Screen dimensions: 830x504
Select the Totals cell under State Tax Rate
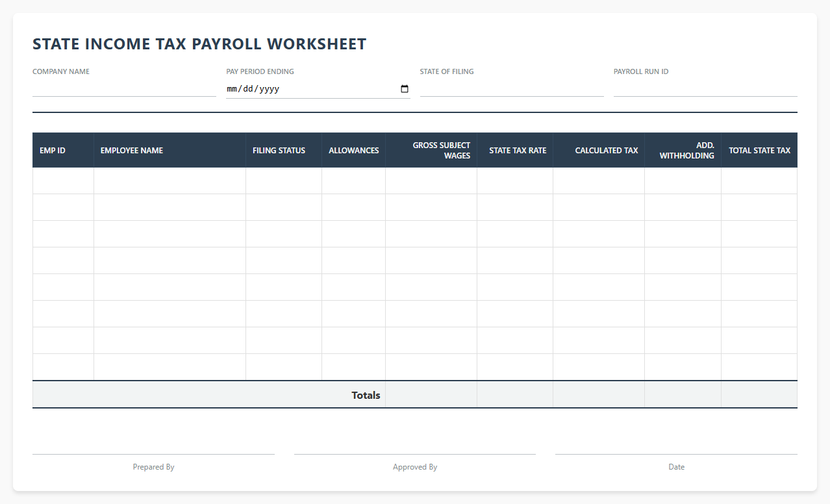coord(515,394)
